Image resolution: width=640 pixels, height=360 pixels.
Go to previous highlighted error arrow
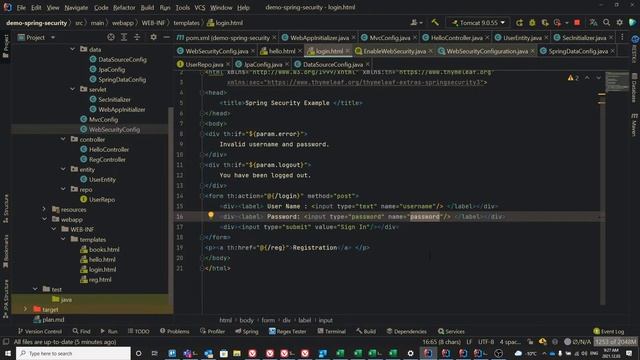587,78
